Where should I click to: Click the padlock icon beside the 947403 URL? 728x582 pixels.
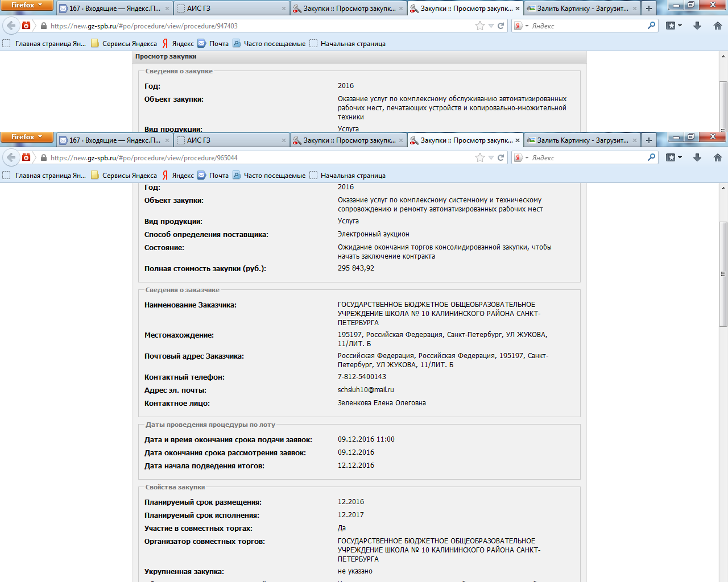click(43, 26)
